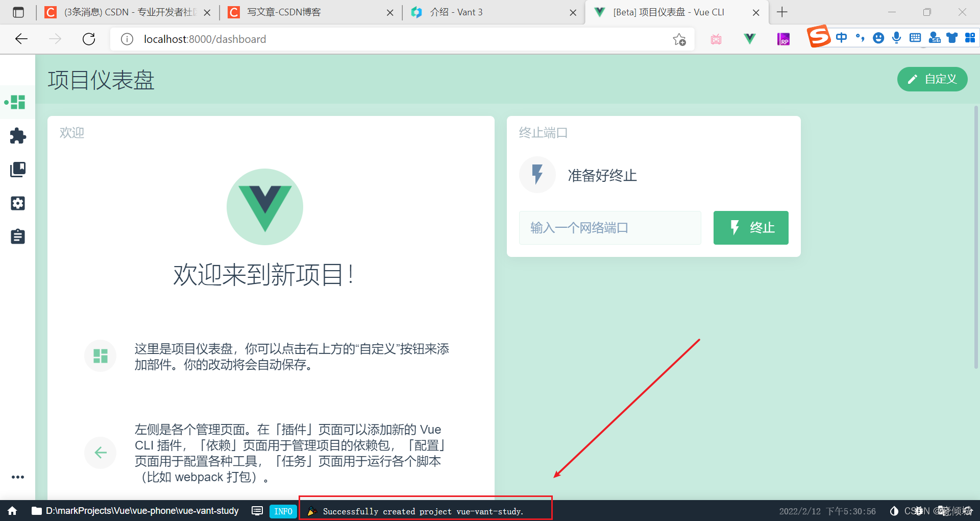Open the Dashboard page in the sidebar
Screen dimensions: 980x521
pos(18,102)
